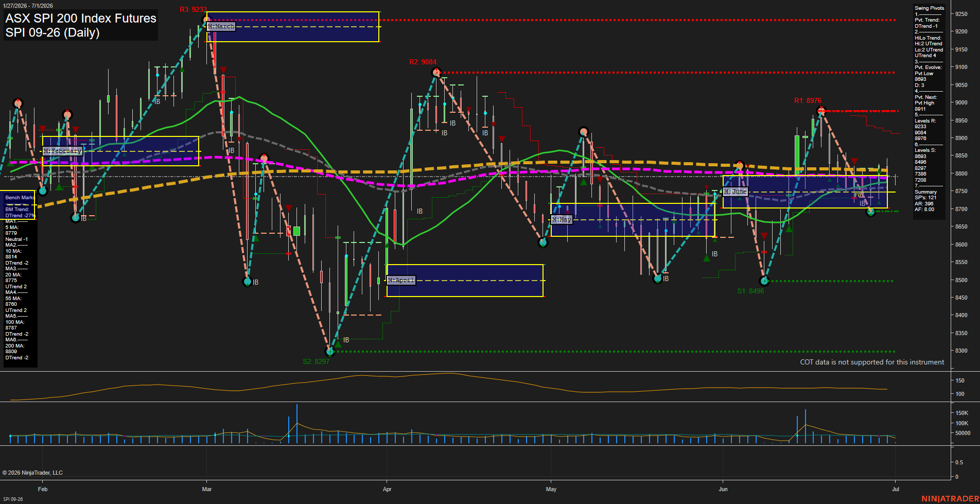Click the HiLo Trend: label in Swing Pivots
Screen dimensions: 980x504
click(x=928, y=38)
